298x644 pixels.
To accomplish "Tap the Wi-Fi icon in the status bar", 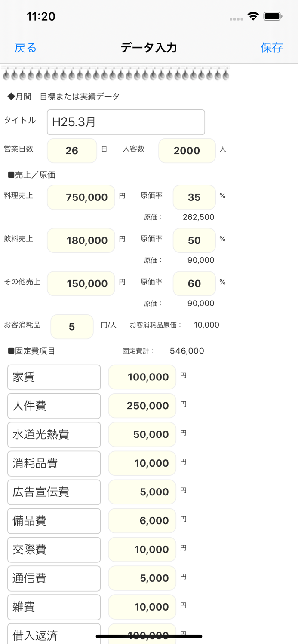I will (253, 15).
